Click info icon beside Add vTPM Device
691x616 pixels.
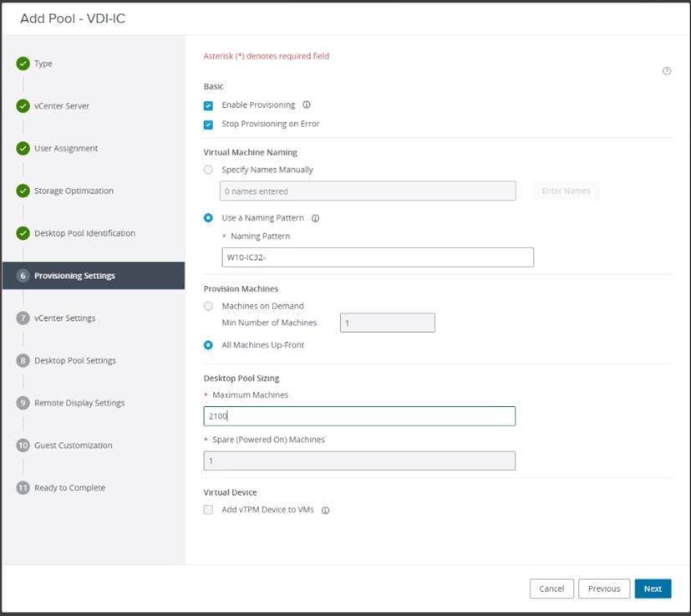(x=326, y=510)
